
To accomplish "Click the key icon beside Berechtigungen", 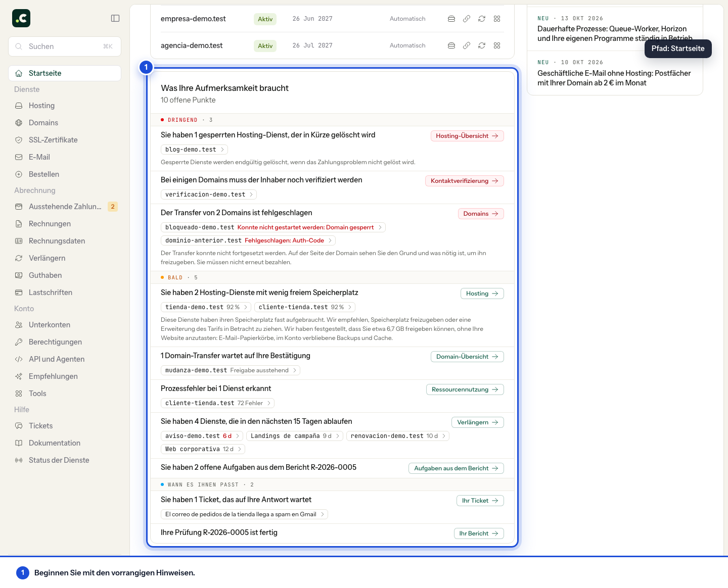I will [19, 342].
